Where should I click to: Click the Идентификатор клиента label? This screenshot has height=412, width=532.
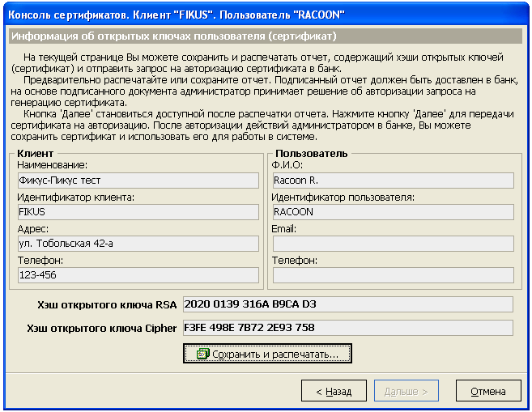[75, 197]
